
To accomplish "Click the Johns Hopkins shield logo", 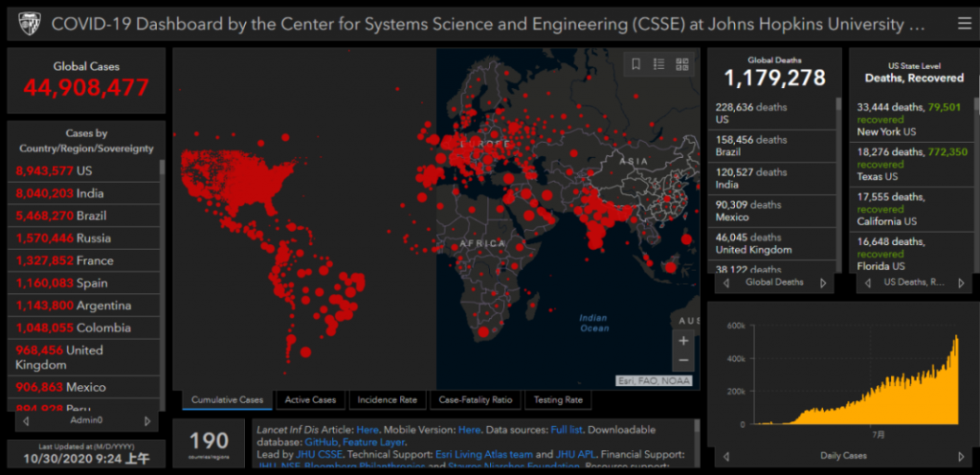I will 29,24.
